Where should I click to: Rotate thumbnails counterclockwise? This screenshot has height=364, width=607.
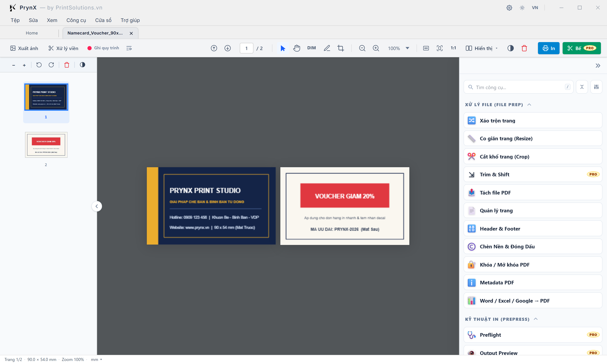(x=39, y=65)
